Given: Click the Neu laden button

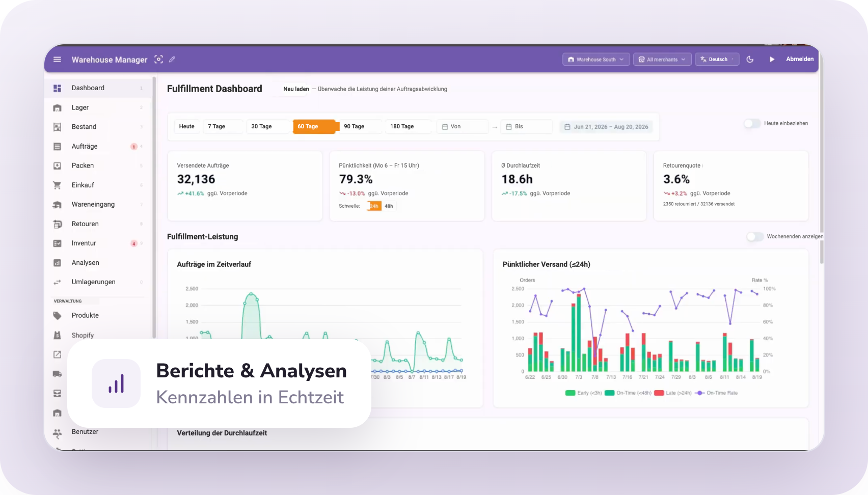Looking at the screenshot, I should click(296, 89).
